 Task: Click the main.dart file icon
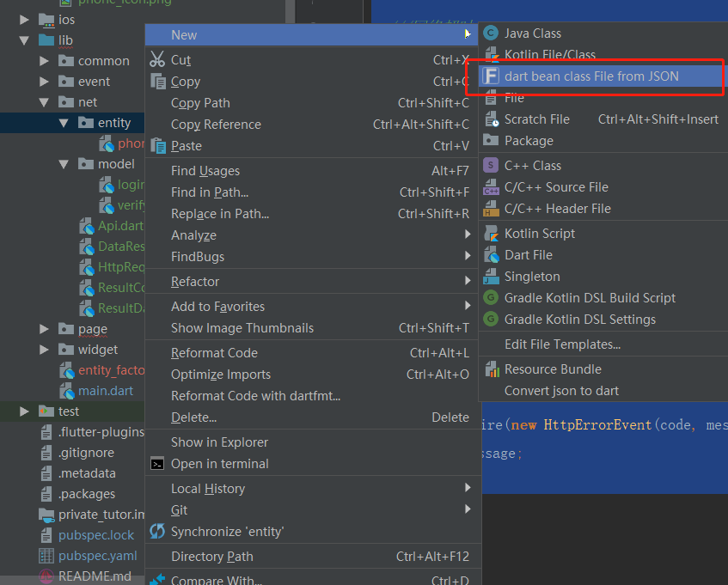[x=67, y=391]
